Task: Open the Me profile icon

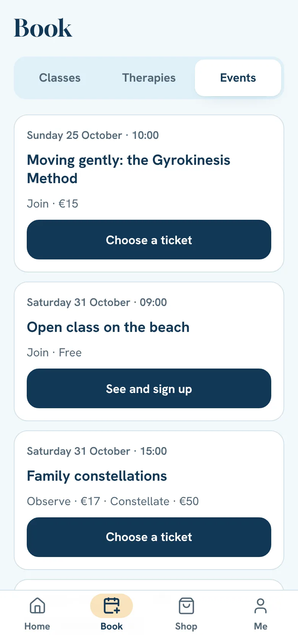Action: (261, 605)
